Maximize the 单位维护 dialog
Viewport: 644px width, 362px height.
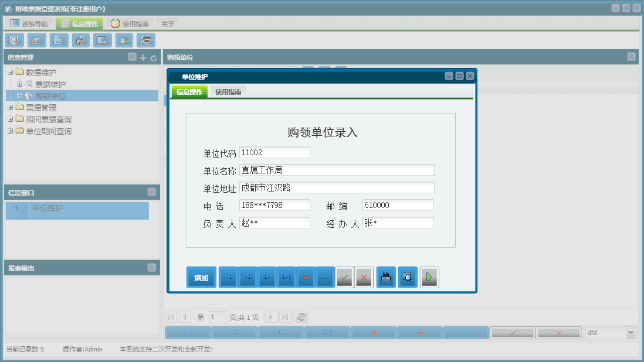click(460, 76)
